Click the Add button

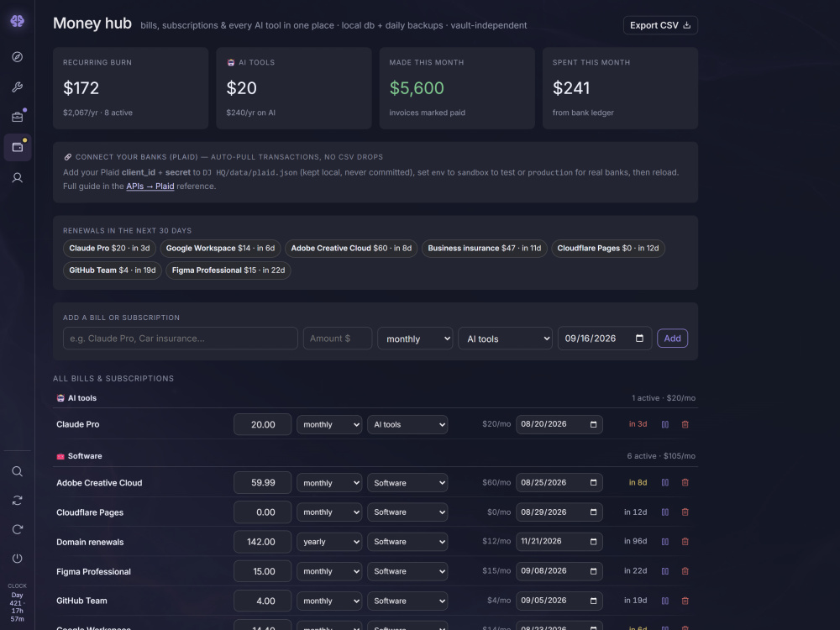(672, 338)
